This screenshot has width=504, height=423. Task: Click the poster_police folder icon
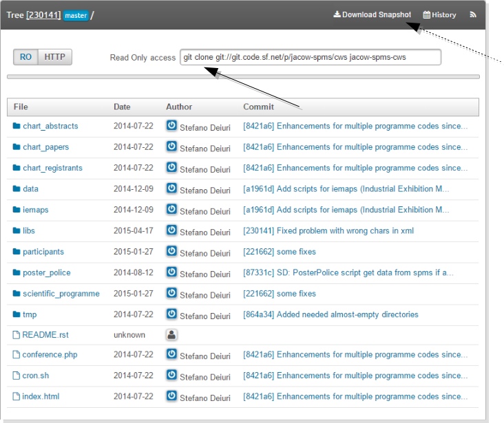click(x=17, y=272)
